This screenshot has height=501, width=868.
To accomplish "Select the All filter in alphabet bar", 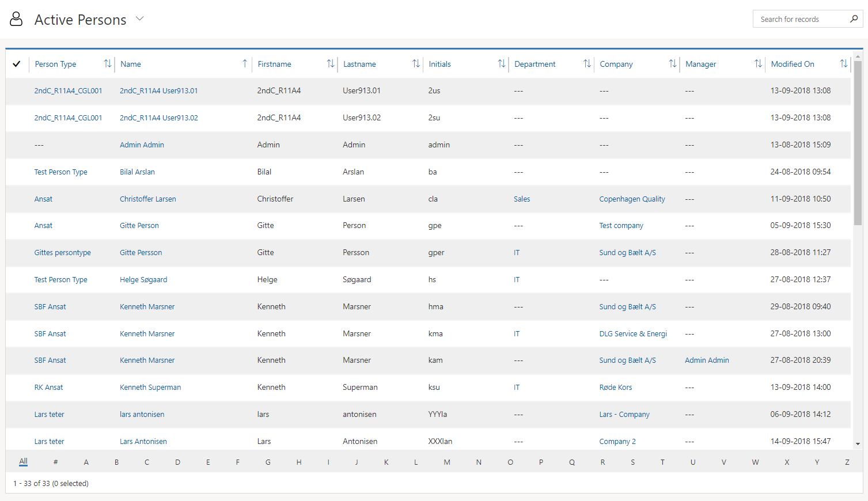I will [x=23, y=461].
